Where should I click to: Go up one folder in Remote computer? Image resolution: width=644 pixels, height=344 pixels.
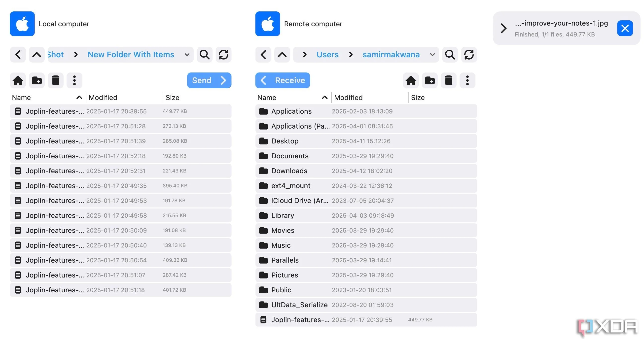(282, 55)
